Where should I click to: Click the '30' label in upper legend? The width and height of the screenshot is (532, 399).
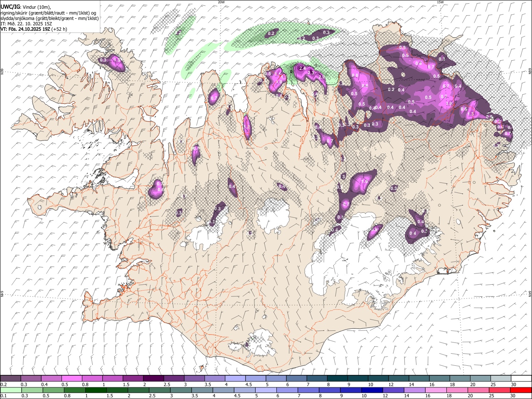(513, 384)
